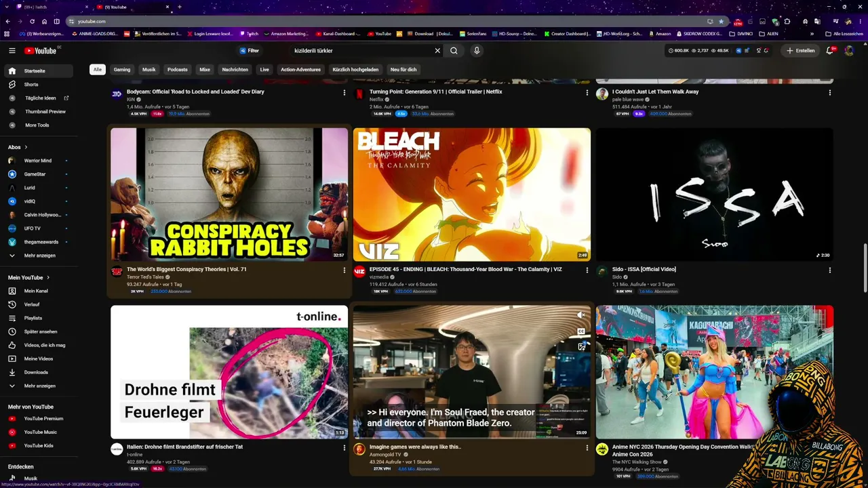
Task: Open options menu for Italien Drohne video
Action: (x=344, y=447)
